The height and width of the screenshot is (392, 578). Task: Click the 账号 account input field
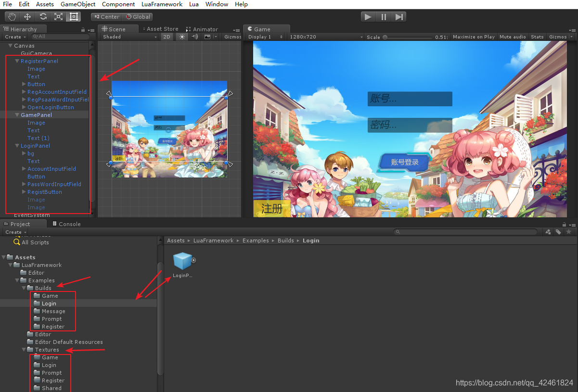click(x=410, y=99)
